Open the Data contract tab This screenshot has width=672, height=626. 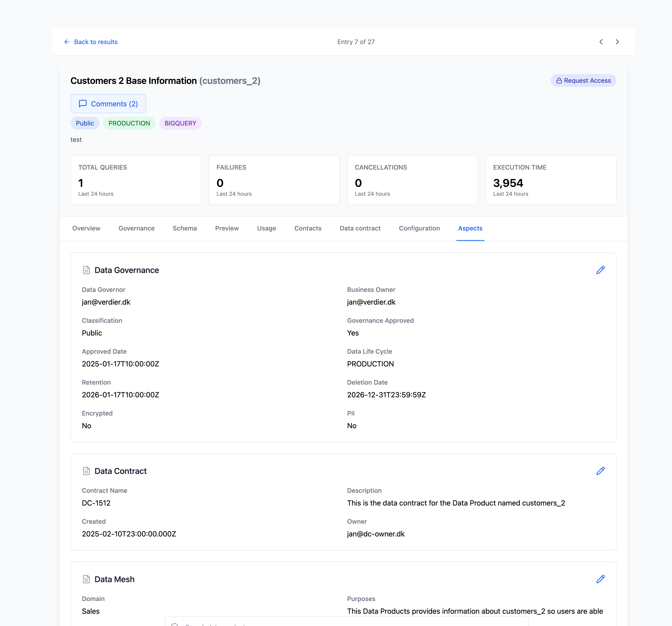(x=360, y=228)
